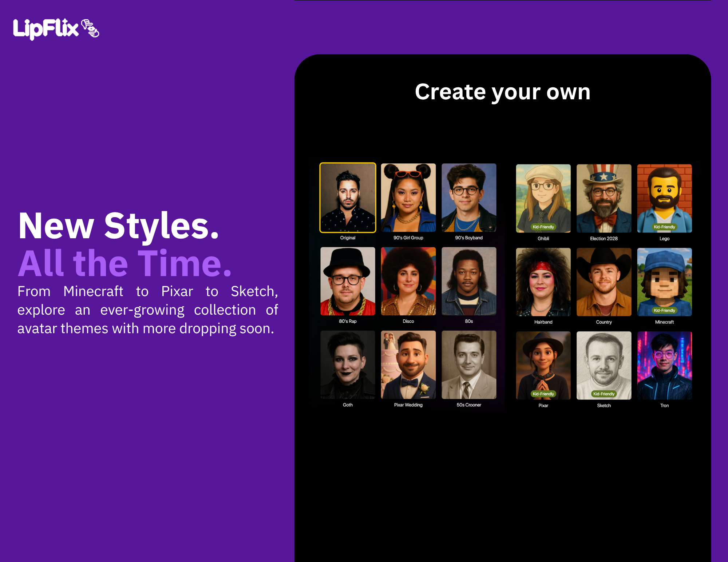This screenshot has width=728, height=562.
Task: Select the 50s Crooner thumbnail
Action: [469, 365]
